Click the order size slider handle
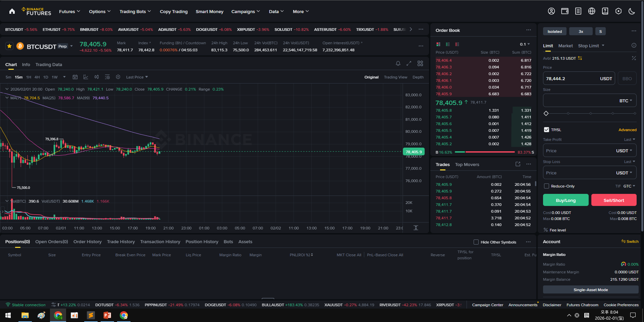 coord(546,113)
